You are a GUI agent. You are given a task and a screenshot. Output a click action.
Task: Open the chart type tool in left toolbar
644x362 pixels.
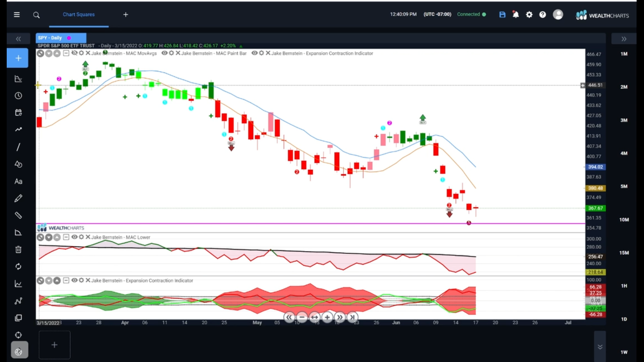coord(18,79)
